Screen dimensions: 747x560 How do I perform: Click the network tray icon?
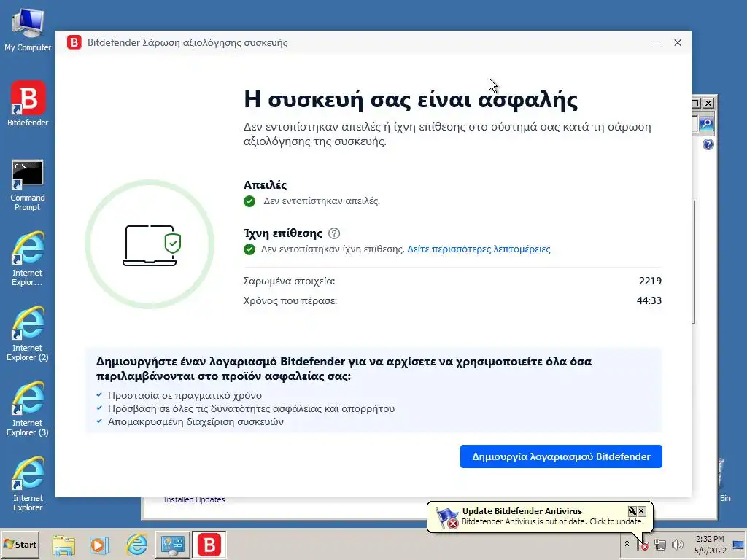[x=659, y=544]
